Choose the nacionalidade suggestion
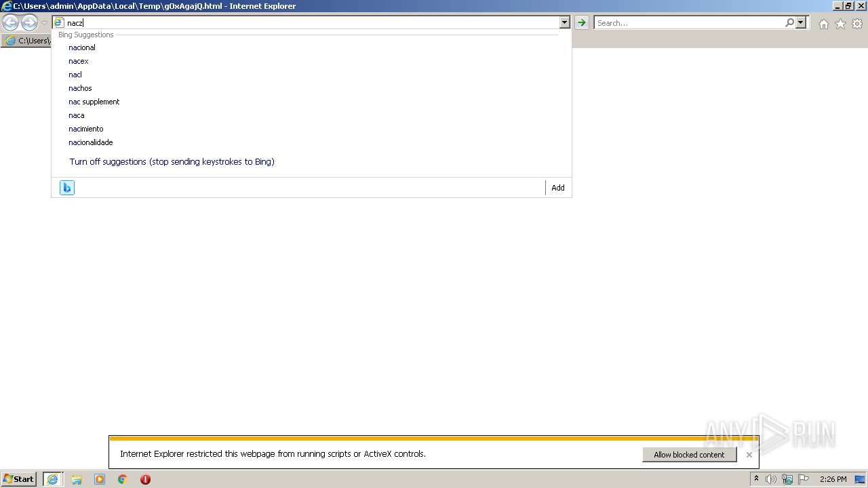This screenshot has height=488, width=868. [91, 142]
